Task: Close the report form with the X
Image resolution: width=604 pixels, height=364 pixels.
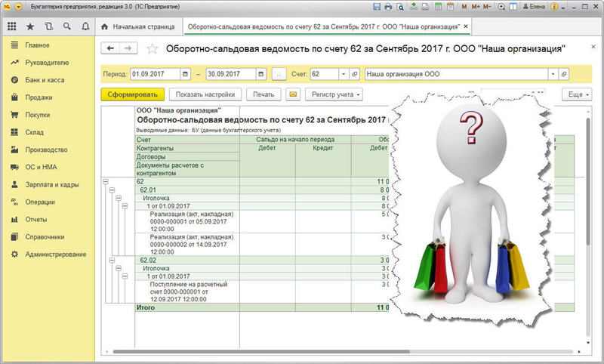Action: [x=593, y=47]
